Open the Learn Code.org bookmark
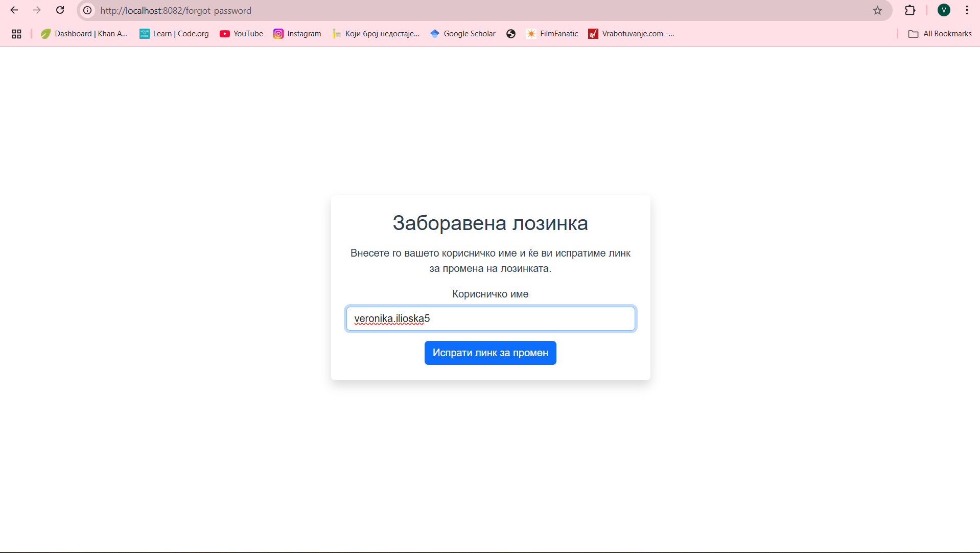The width and height of the screenshot is (980, 553). tap(174, 34)
